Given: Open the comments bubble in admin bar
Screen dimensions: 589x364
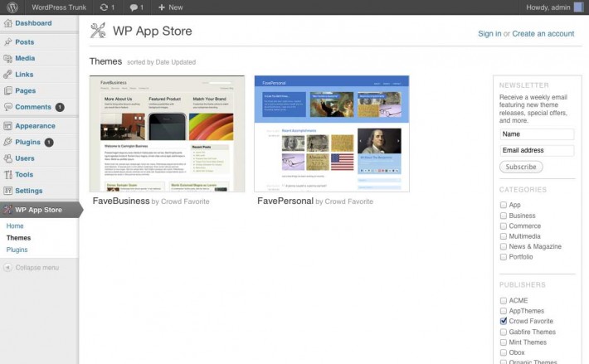Looking at the screenshot, I should (x=134, y=7).
